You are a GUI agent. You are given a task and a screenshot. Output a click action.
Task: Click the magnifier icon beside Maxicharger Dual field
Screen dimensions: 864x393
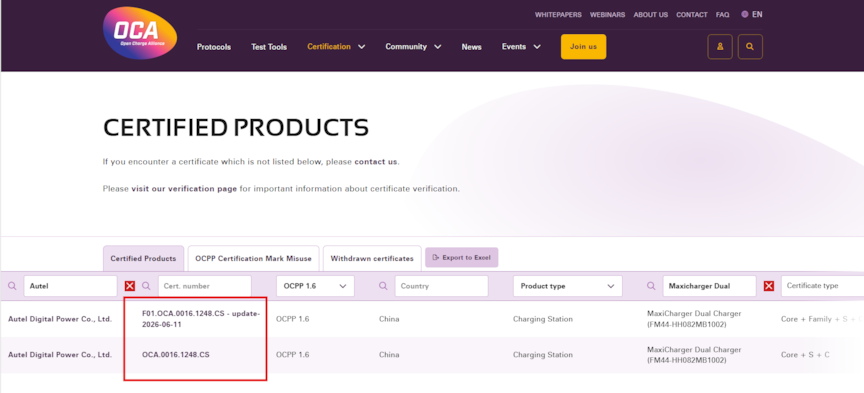651,286
